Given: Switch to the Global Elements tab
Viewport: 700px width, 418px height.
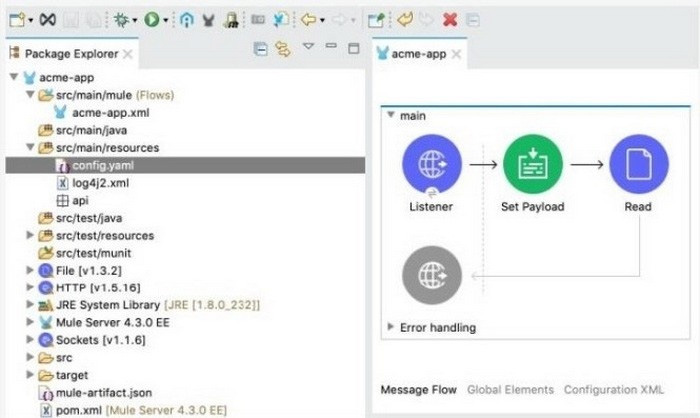Looking at the screenshot, I should point(510,389).
